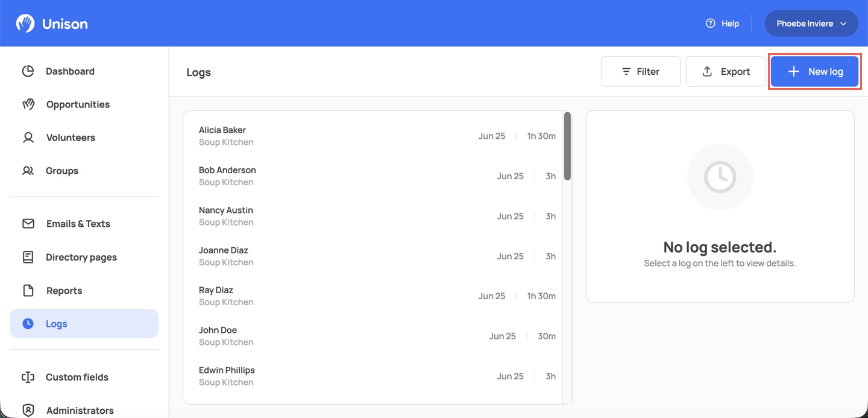Open Dashboard via its pie chart icon
Image resolution: width=868 pixels, height=418 pixels.
[28, 71]
